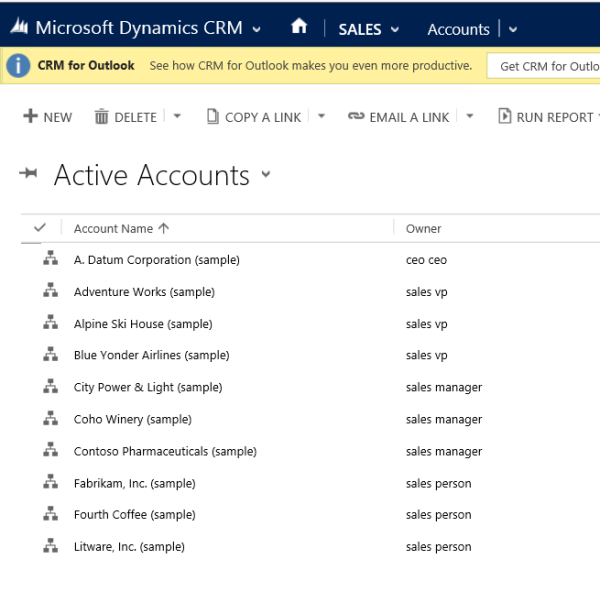The image size is (600, 614).
Task: Click account icon for Alpine Ski House
Action: [x=51, y=322]
